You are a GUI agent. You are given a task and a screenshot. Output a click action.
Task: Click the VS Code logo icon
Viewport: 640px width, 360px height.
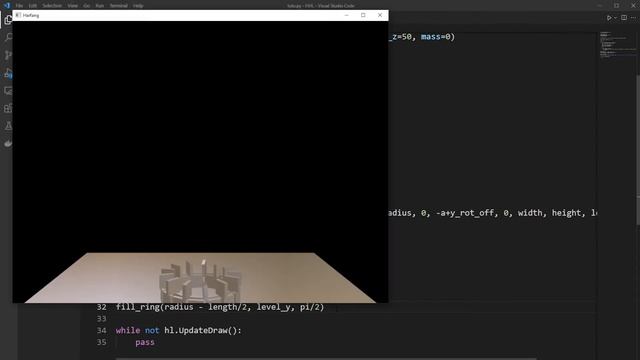tap(7, 5)
